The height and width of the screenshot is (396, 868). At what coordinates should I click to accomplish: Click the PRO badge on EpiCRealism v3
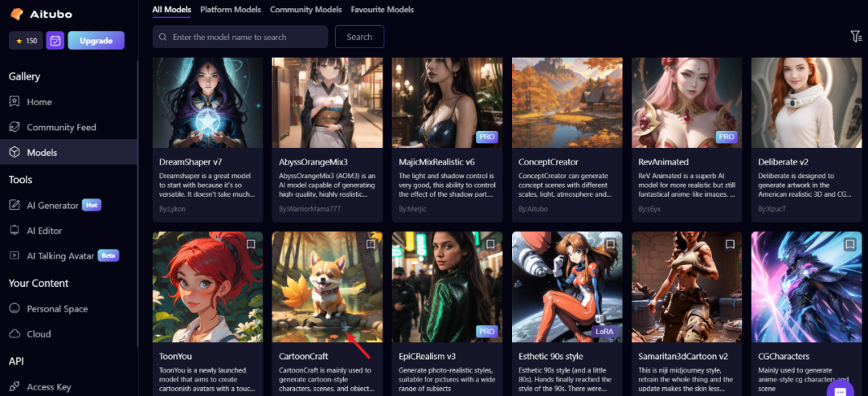(487, 331)
